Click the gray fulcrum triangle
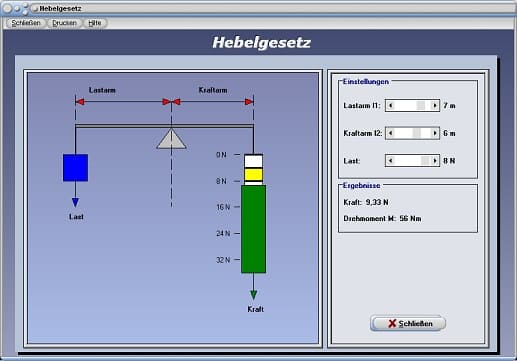 coord(171,139)
